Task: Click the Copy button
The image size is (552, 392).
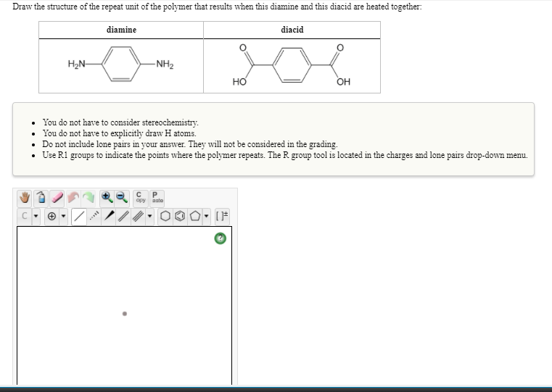Action: (141, 198)
